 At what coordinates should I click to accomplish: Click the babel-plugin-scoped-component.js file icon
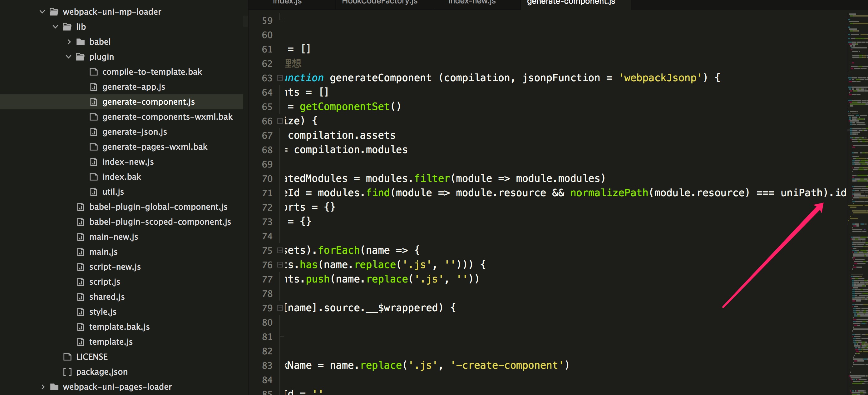(x=80, y=222)
